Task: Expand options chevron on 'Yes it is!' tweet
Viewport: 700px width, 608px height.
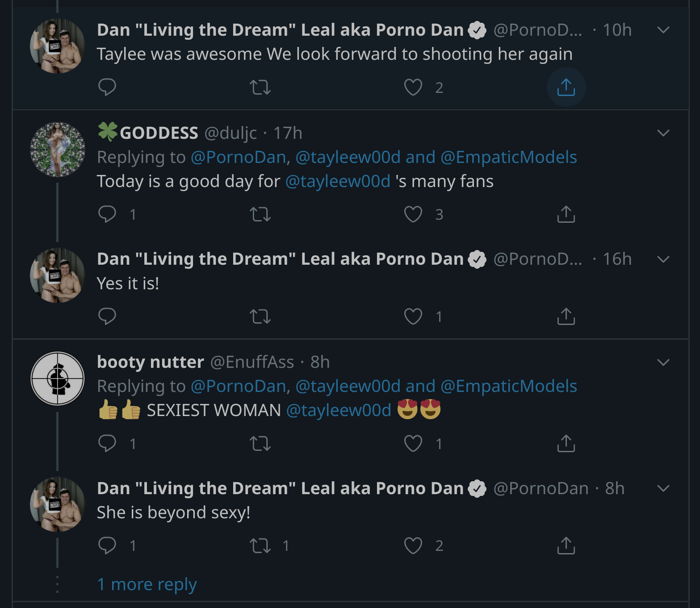Action: tap(663, 259)
